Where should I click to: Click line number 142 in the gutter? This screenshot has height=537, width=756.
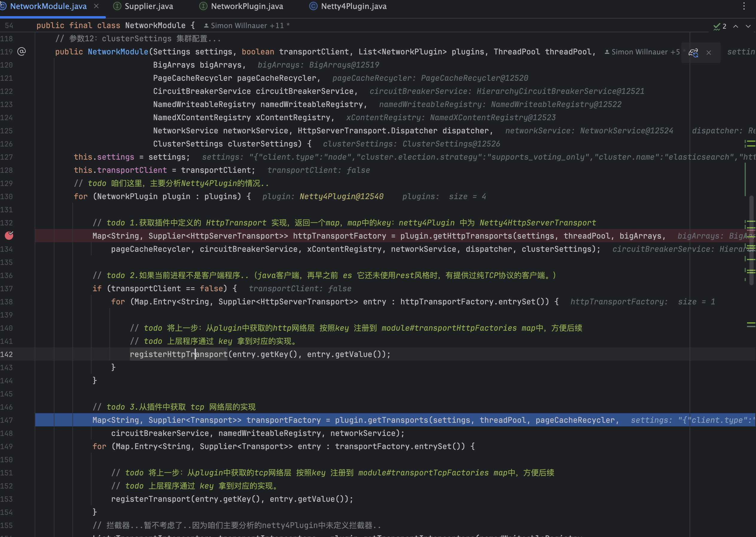point(7,354)
